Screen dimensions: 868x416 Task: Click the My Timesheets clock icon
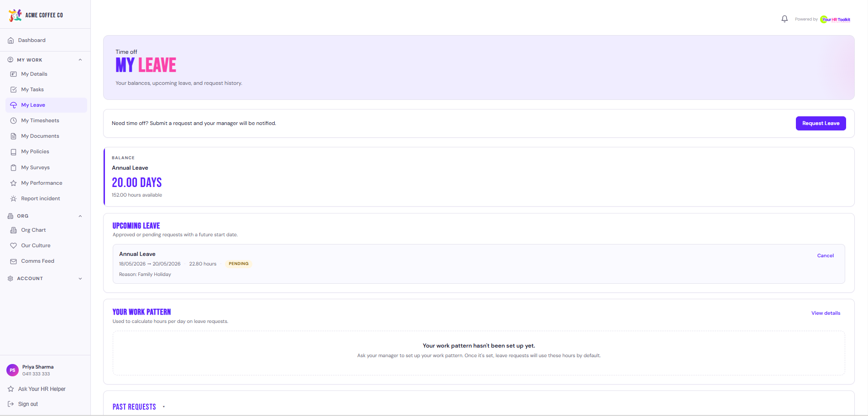tap(14, 121)
